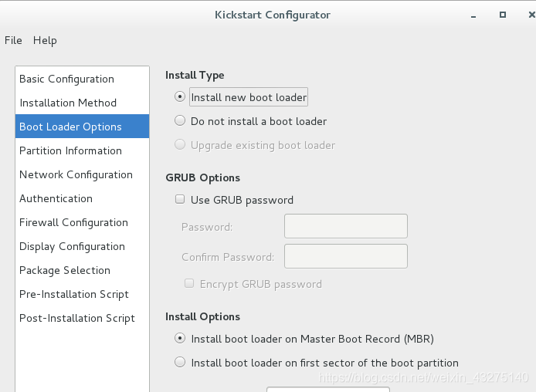
Task: Choose Do not install a boot loader
Action: [x=180, y=121]
